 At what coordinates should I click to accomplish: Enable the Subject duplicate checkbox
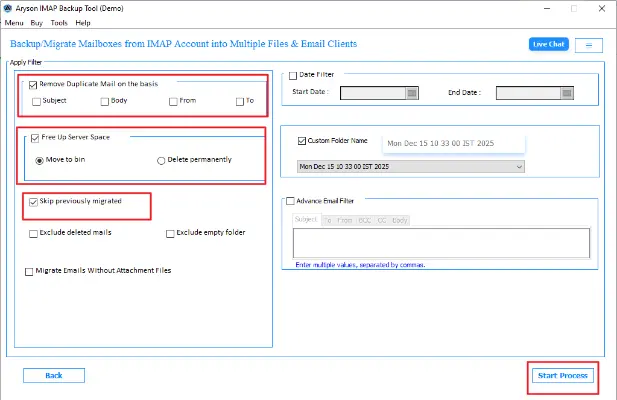pos(36,101)
